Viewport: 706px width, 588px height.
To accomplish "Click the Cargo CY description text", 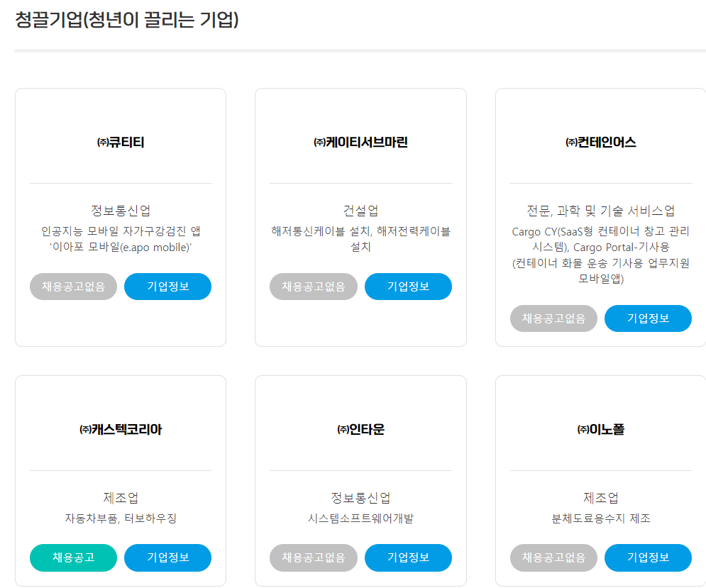I will 601,255.
